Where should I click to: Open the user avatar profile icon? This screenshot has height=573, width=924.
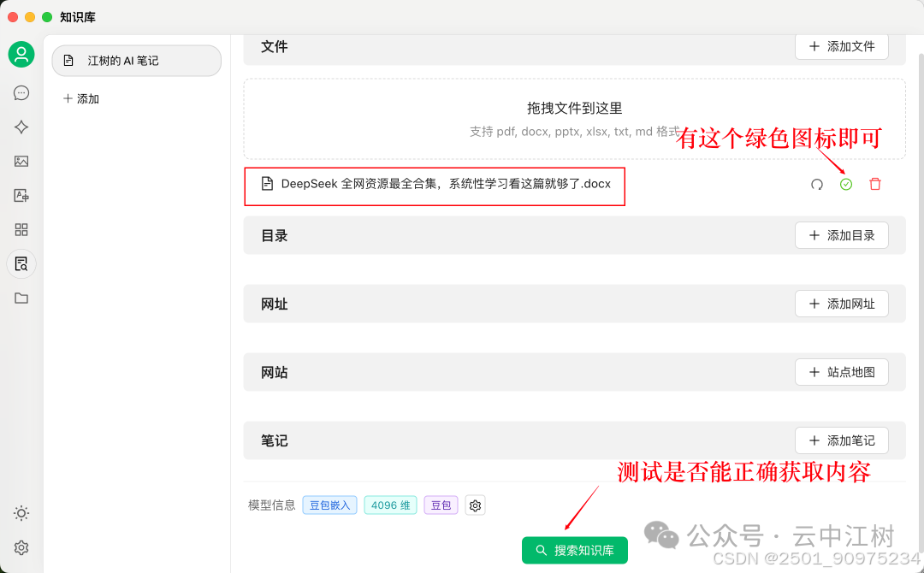click(21, 55)
